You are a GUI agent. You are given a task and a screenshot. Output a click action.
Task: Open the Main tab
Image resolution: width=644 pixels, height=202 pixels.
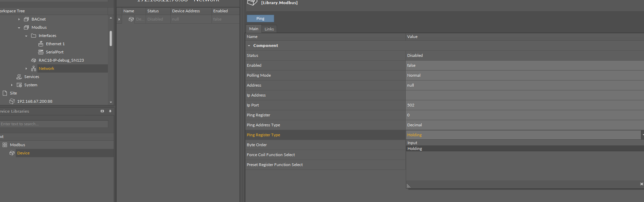click(x=254, y=29)
